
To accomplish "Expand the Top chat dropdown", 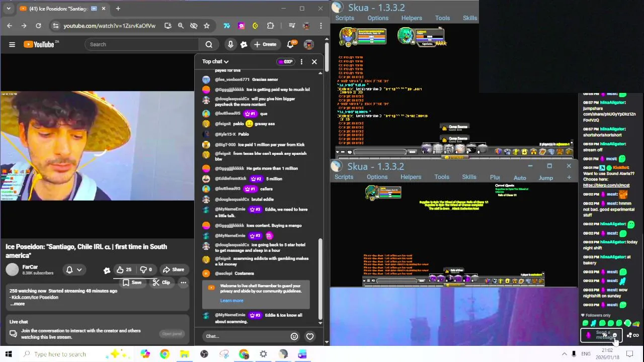I will pos(215,61).
